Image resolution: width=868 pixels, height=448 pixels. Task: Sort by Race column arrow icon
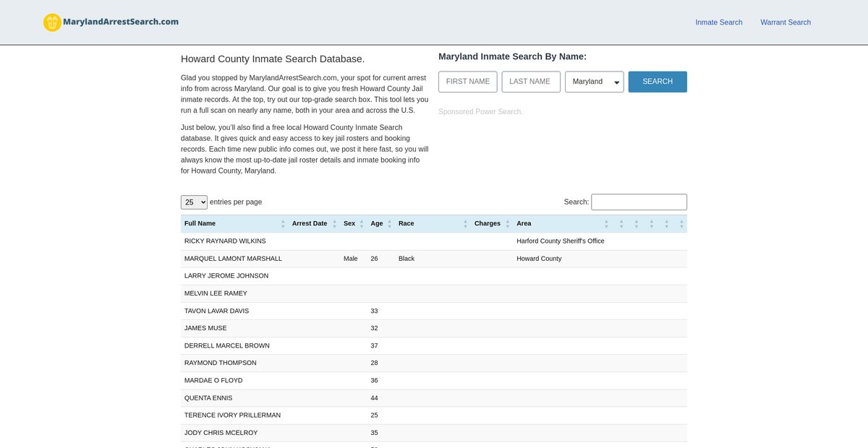(x=465, y=224)
